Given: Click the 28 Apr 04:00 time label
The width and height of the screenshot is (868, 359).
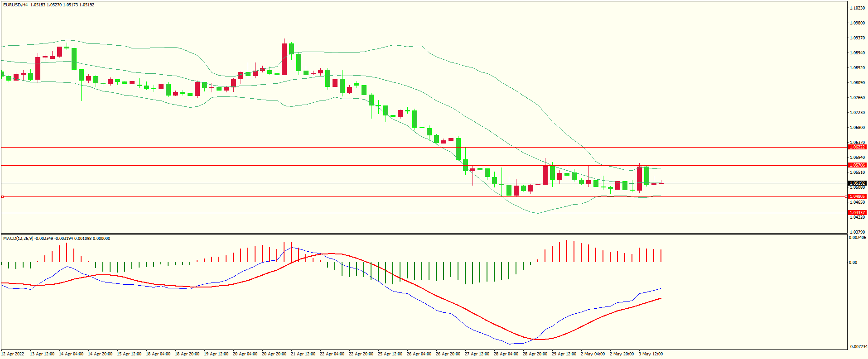Looking at the screenshot, I should [506, 354].
